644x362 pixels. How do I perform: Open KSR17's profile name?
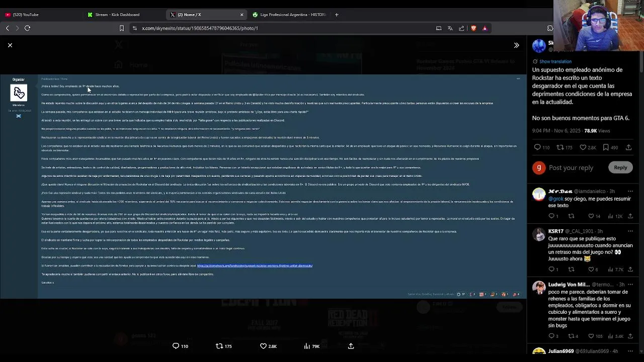point(556,231)
